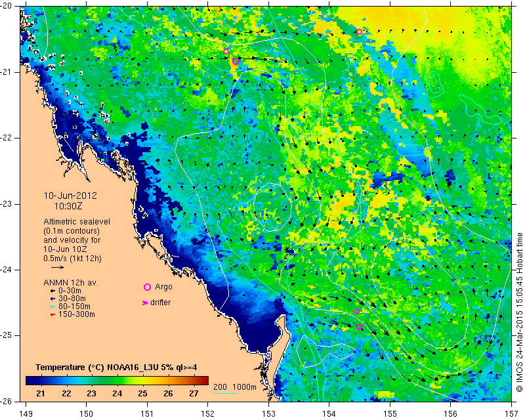The image size is (525, 420).
Task: Click the cyan 80-150m arrow legend symbol
Action: click(52, 306)
